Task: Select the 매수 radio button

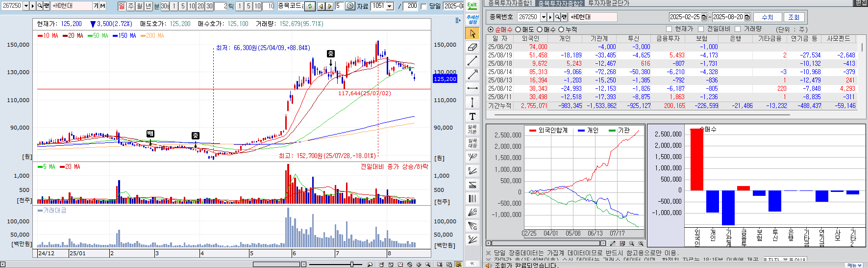Action: coord(539,29)
